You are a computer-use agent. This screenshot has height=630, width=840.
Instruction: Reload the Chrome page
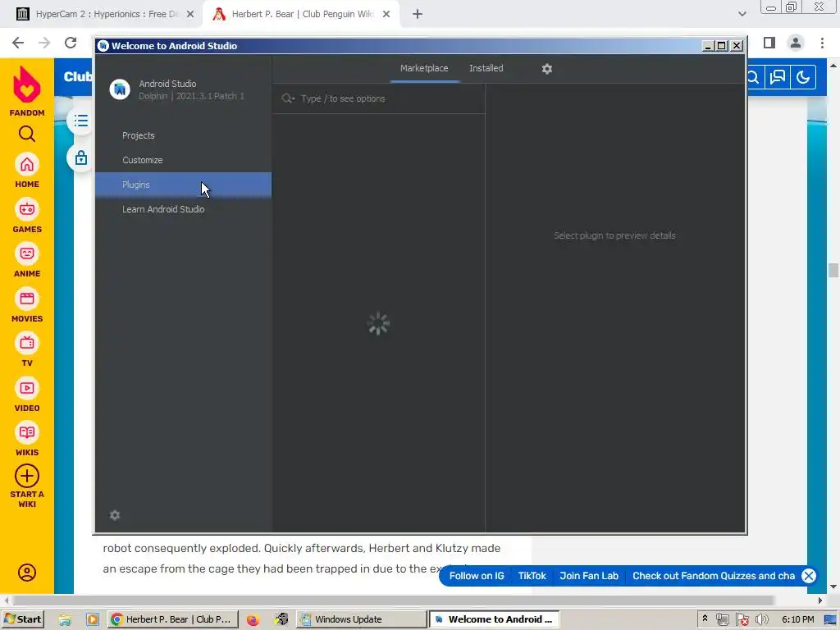coord(71,43)
